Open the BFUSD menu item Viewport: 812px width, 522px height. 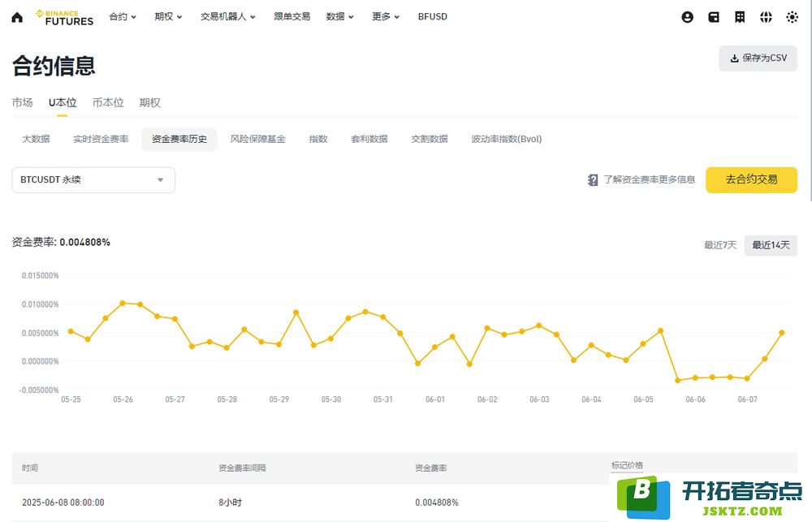tap(433, 16)
